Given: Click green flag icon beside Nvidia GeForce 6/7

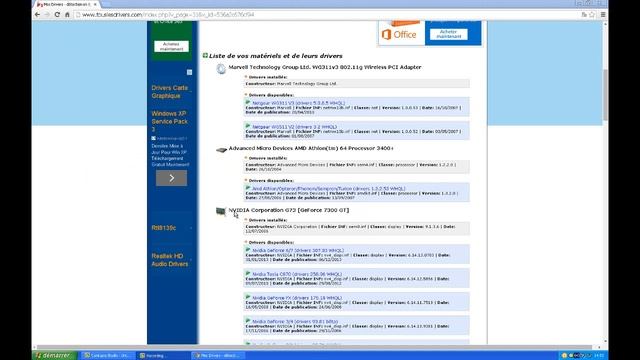Looking at the screenshot, I should point(248,250).
